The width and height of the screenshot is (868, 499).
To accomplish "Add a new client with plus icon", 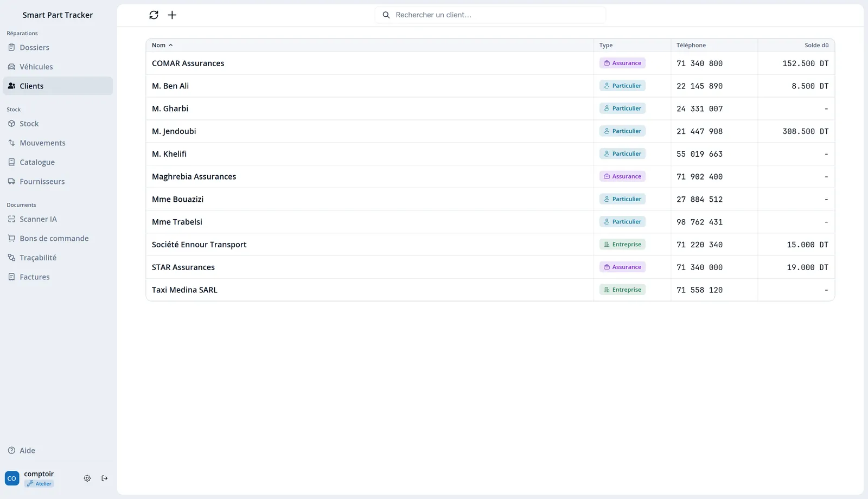I will coord(172,15).
